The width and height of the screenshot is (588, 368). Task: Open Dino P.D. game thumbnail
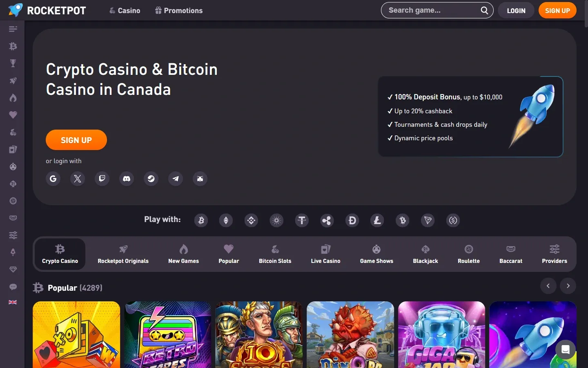(350, 335)
